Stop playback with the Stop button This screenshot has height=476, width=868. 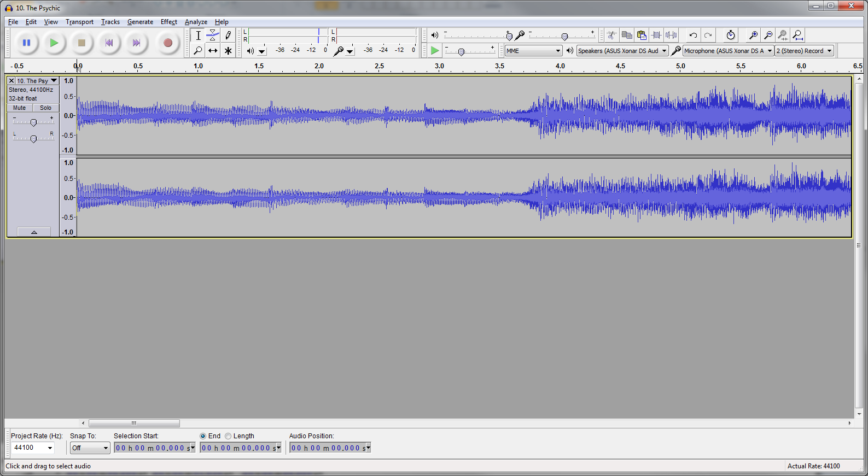pyautogui.click(x=81, y=43)
